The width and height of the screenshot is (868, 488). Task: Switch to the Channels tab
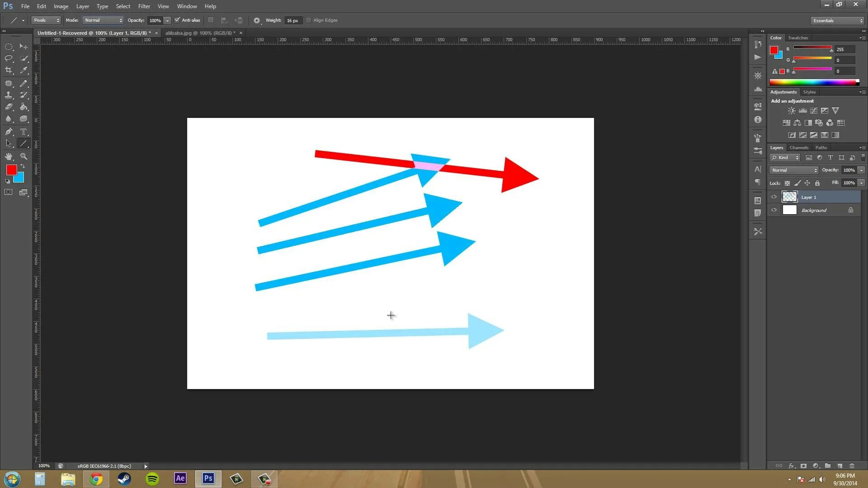coord(799,147)
